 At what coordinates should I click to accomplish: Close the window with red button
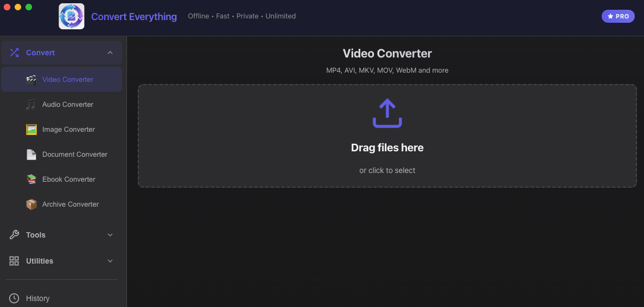coord(7,7)
